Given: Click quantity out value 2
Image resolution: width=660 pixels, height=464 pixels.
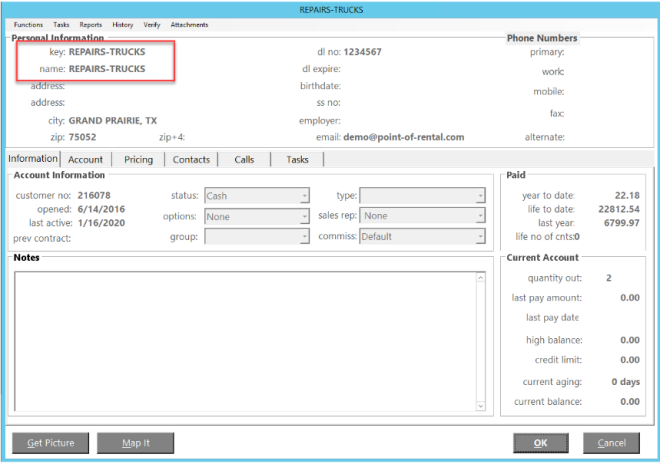Looking at the screenshot, I should (609, 278).
